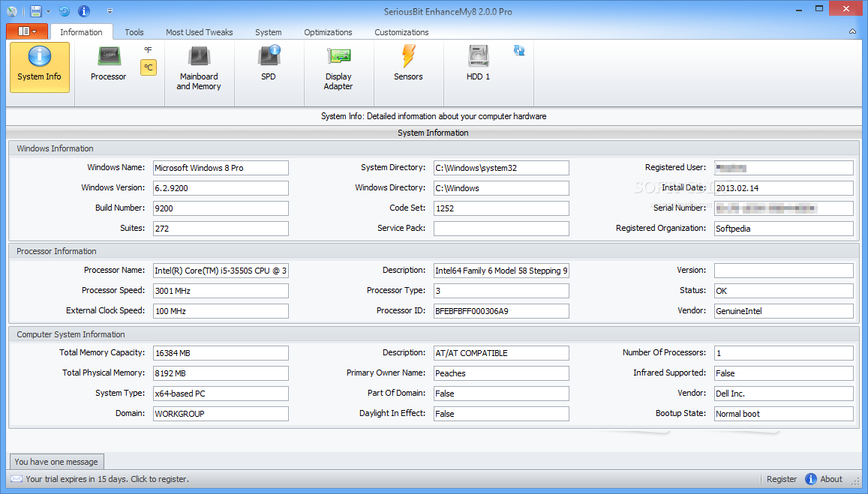
Task: Open the Processor information page
Action: click(x=109, y=64)
